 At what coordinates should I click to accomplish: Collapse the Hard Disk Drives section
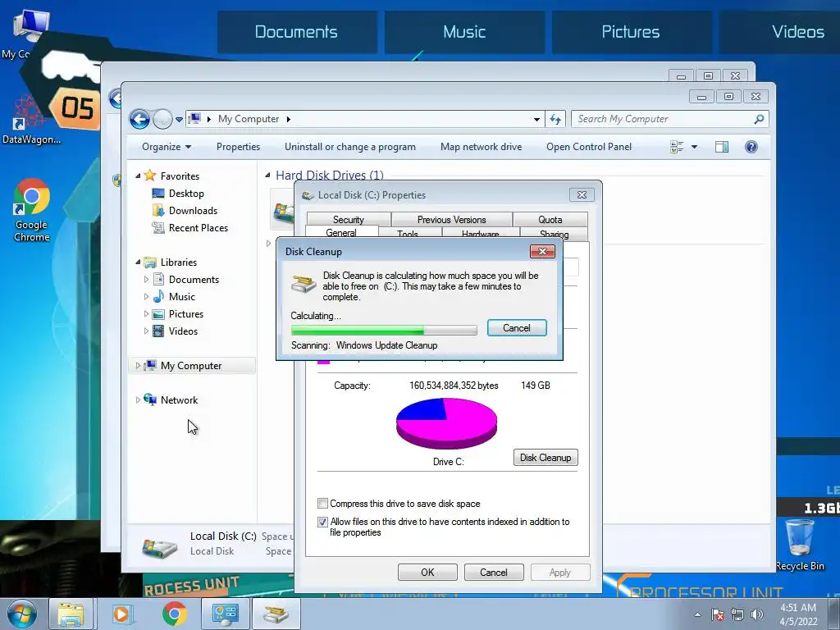pos(268,176)
